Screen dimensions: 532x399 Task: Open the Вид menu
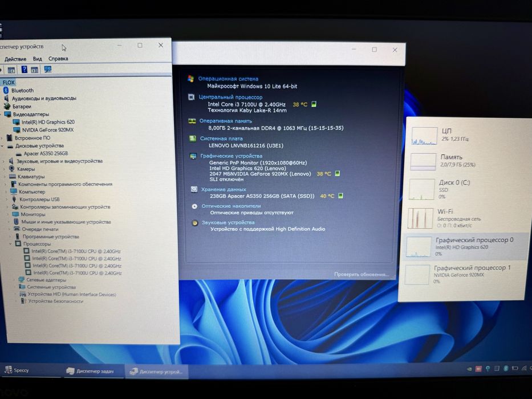tap(37, 59)
